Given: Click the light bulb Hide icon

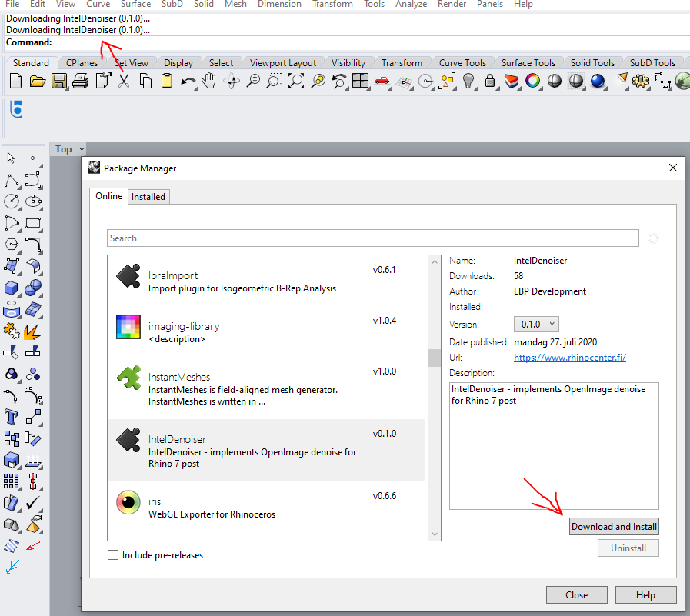Looking at the screenshot, I should pos(468,82).
